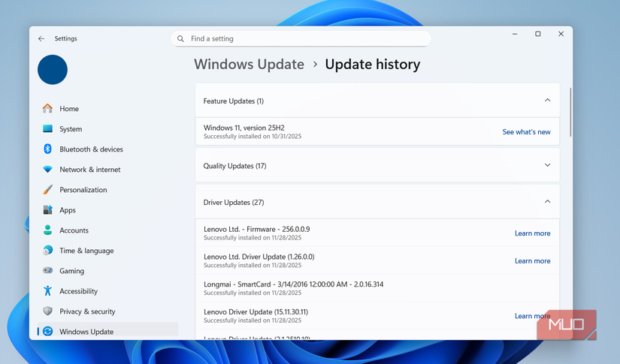Screen dimensions: 620x364
Task: Click the Time & language globe icon
Action: click(47, 251)
